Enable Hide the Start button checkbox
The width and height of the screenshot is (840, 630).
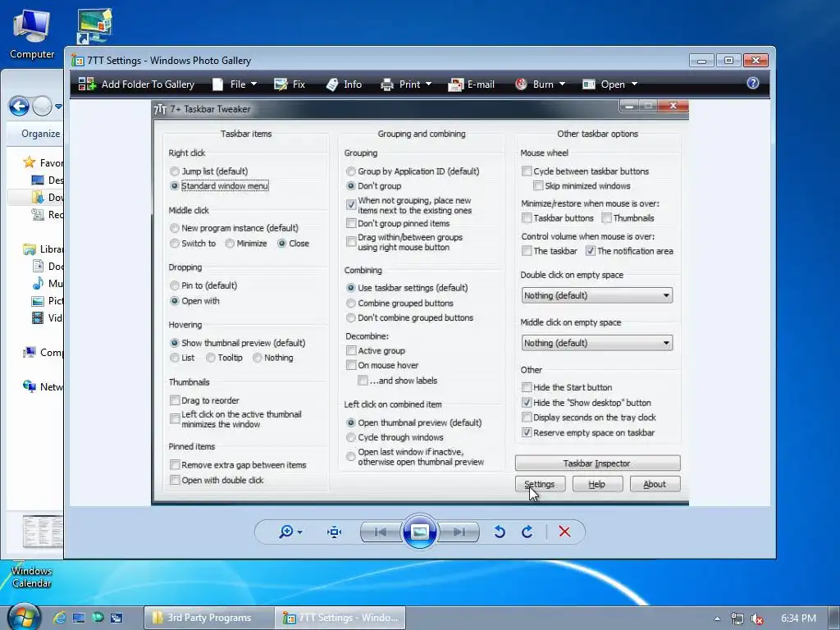(x=527, y=387)
